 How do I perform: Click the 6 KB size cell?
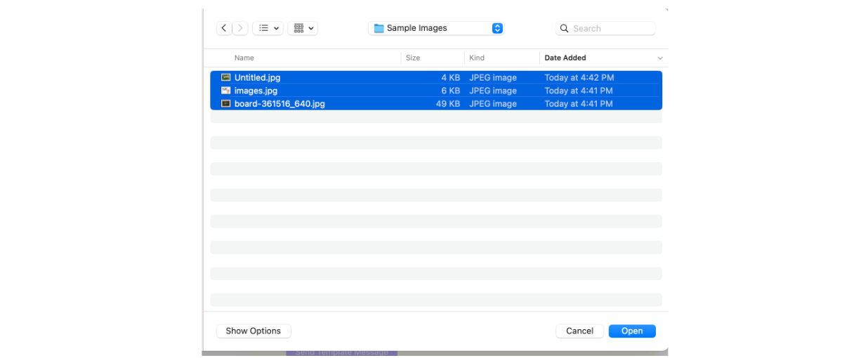pyautogui.click(x=450, y=91)
